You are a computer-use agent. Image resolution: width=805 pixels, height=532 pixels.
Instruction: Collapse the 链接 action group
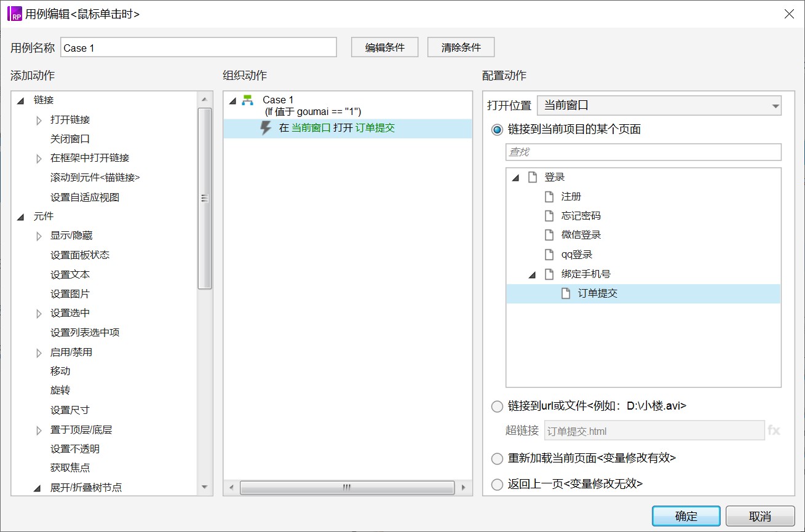coord(20,100)
